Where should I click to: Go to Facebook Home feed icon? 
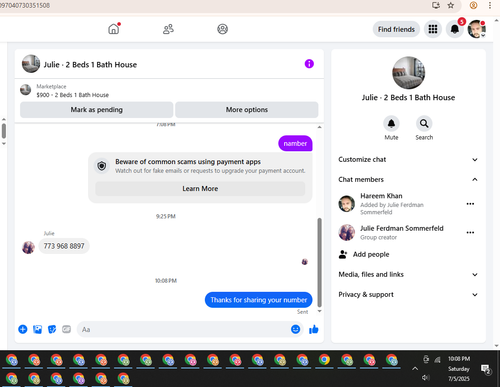pos(114,29)
